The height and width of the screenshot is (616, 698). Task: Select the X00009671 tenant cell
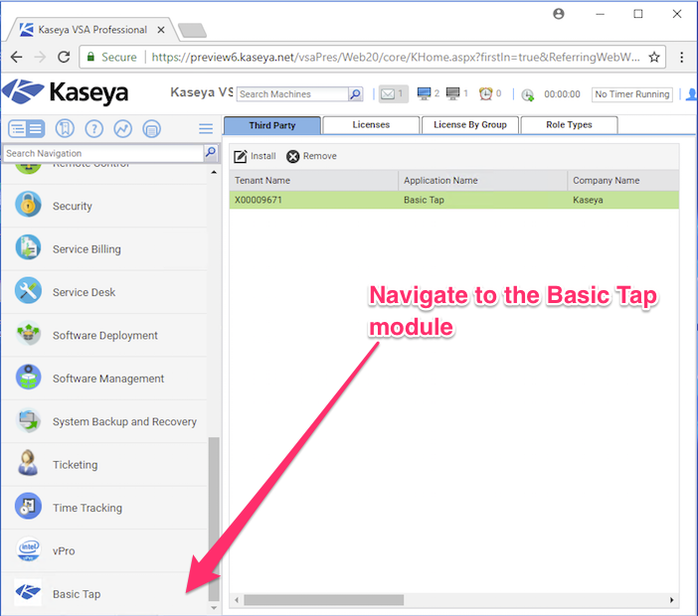coord(314,200)
